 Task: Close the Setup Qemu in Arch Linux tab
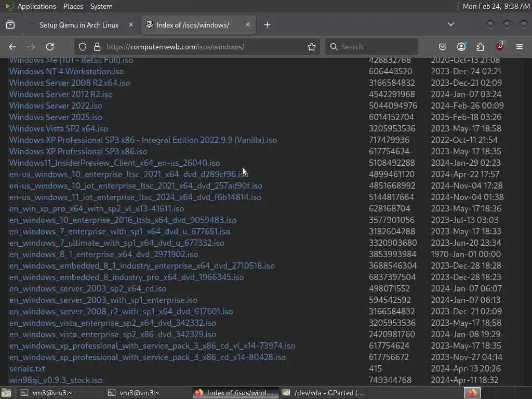click(130, 25)
